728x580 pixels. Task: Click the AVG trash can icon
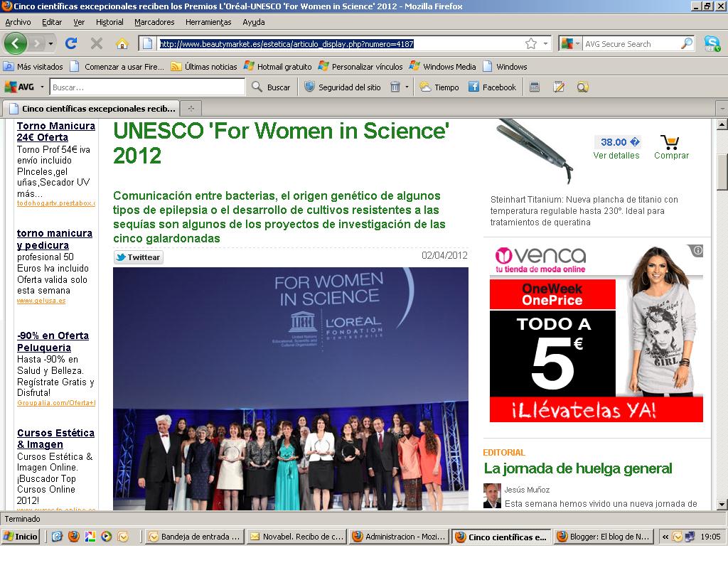(395, 87)
